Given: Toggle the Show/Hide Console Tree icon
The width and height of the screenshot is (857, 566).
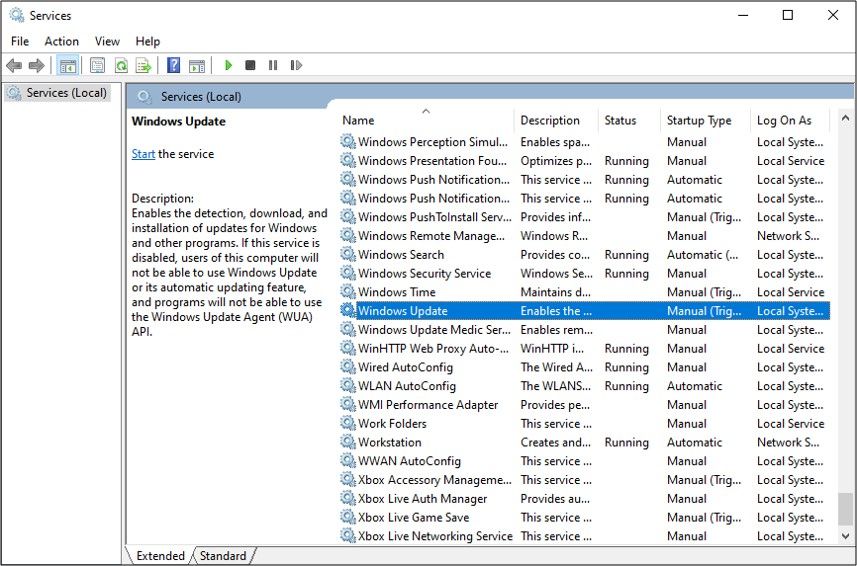Looking at the screenshot, I should 68,66.
